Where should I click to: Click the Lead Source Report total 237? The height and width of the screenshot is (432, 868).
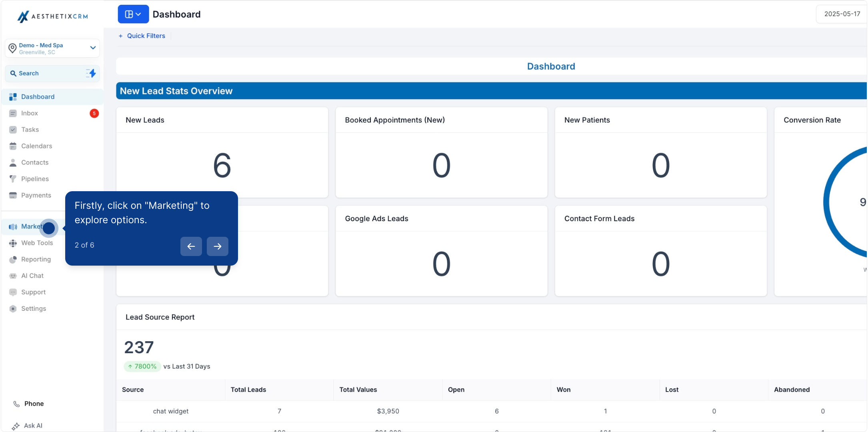[139, 347]
